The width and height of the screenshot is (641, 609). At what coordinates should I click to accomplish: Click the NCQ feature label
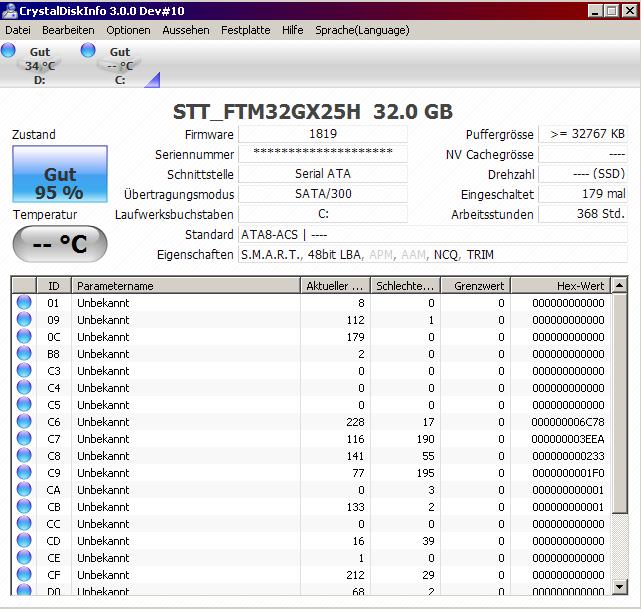pyautogui.click(x=446, y=255)
